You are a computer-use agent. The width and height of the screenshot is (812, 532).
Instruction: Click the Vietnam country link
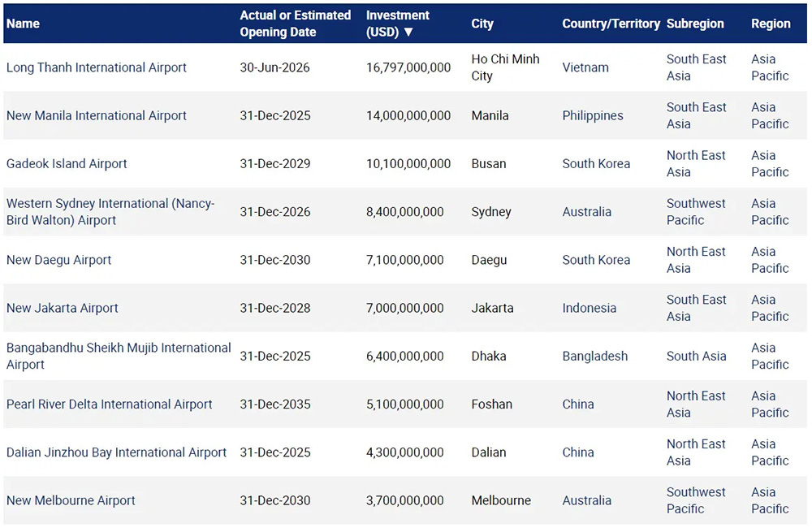tap(585, 68)
